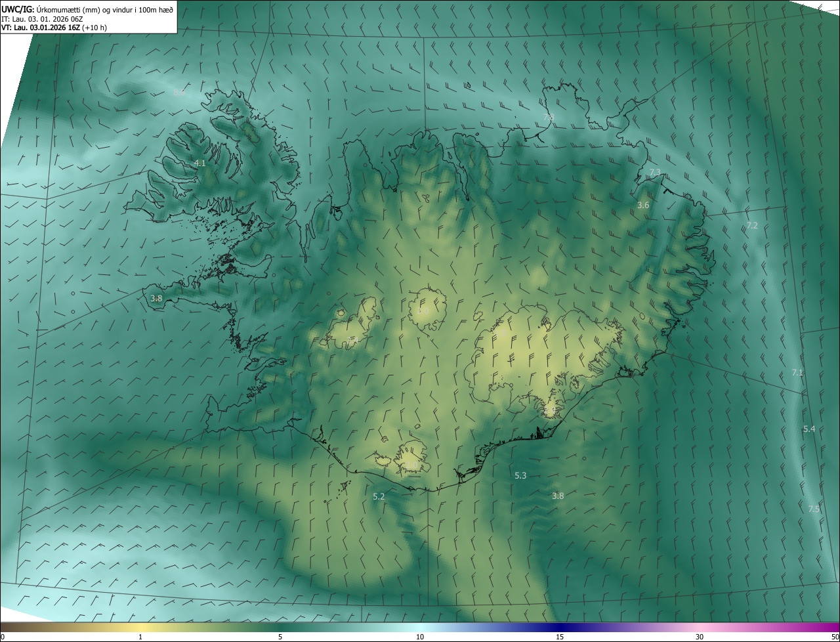Screen dimensions: 840x642
Task: Click the 3.8 value at the western peninsula tip
Action: (x=156, y=298)
